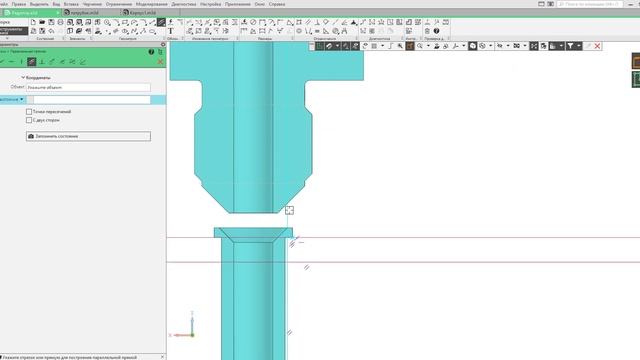Open the 'Черчение' menu
Image resolution: width=640 pixels, height=360 pixels.
92,4
